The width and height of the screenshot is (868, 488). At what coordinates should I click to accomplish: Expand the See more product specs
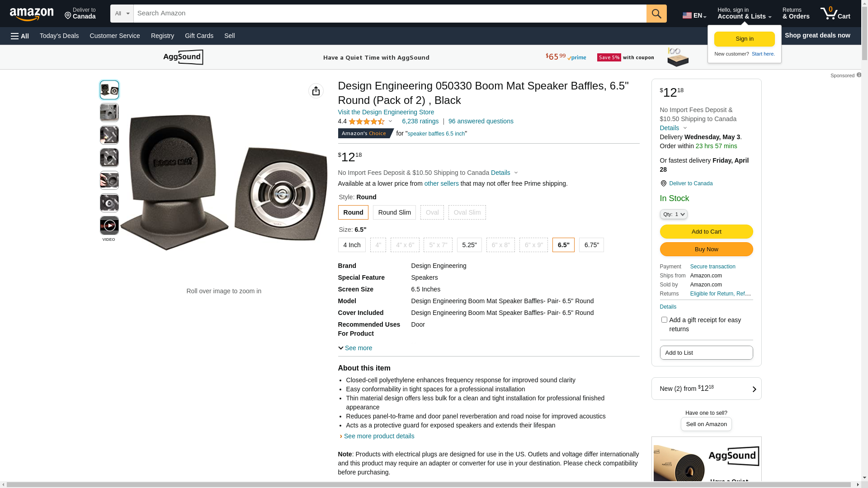tap(355, 348)
